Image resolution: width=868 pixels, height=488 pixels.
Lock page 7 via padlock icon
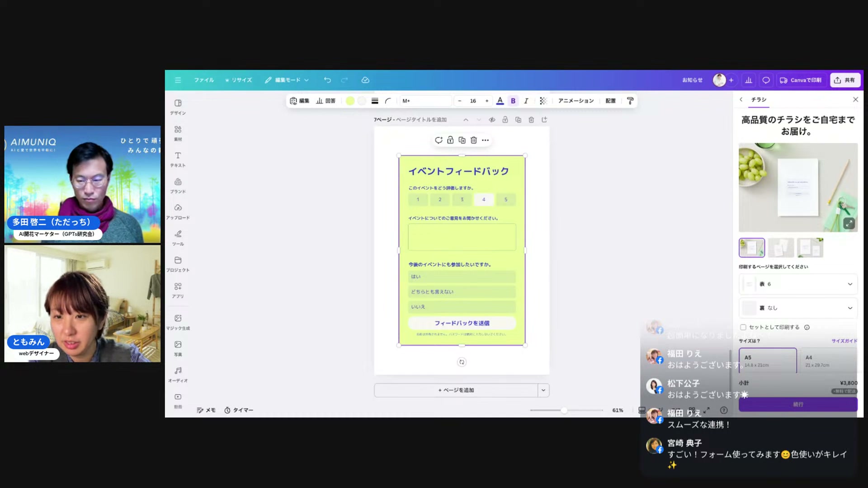[505, 120]
